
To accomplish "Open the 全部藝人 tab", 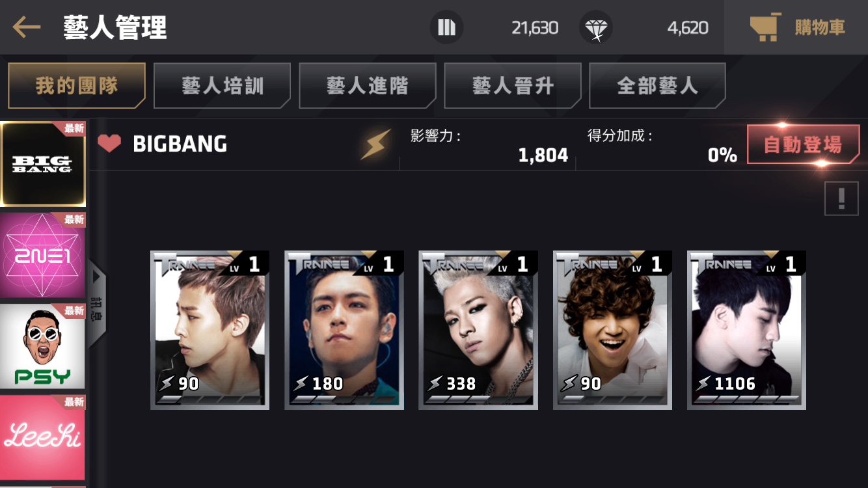I will pos(657,85).
